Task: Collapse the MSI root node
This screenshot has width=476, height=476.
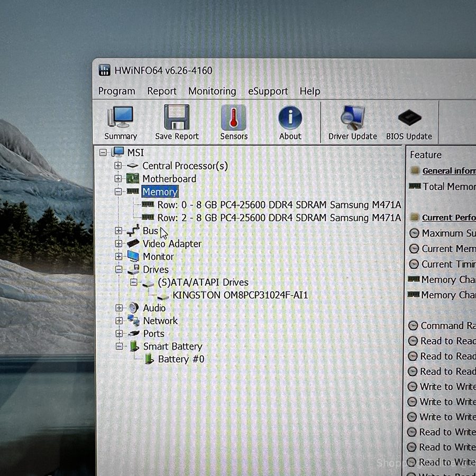Action: [x=103, y=152]
